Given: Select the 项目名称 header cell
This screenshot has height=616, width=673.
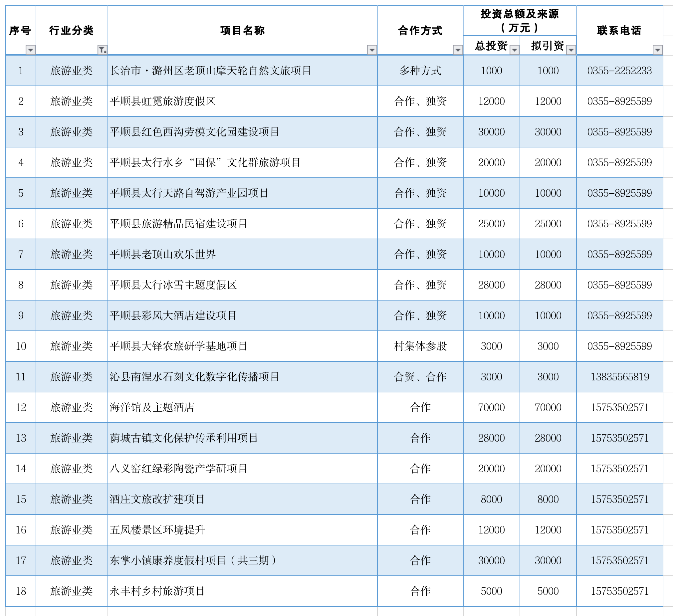Looking at the screenshot, I should pyautogui.click(x=242, y=30).
